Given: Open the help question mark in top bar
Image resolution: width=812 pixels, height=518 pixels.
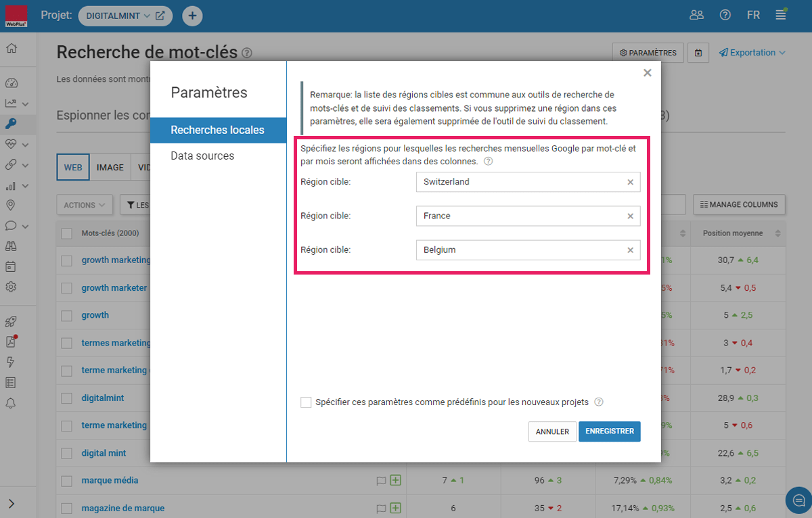Looking at the screenshot, I should pyautogui.click(x=725, y=15).
